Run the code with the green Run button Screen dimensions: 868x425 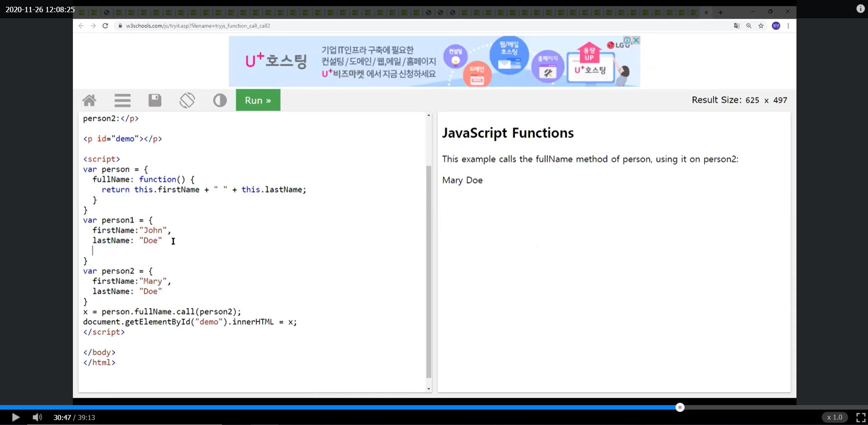tap(258, 100)
